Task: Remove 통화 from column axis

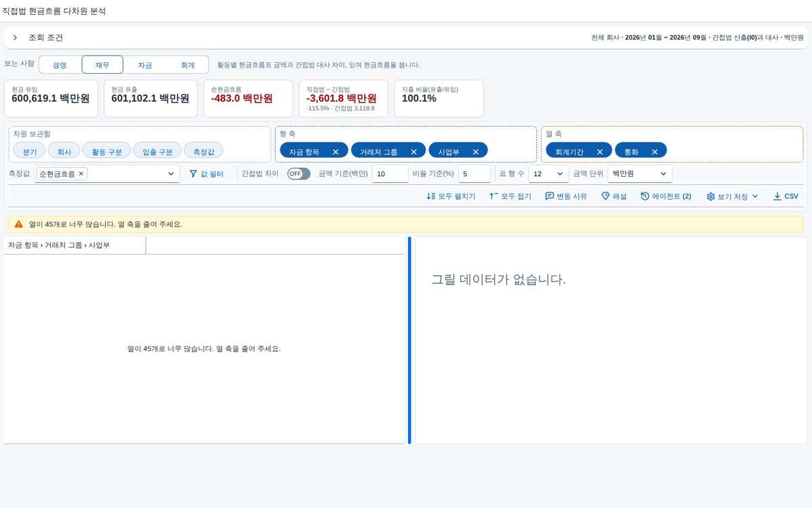Action: tap(654, 152)
